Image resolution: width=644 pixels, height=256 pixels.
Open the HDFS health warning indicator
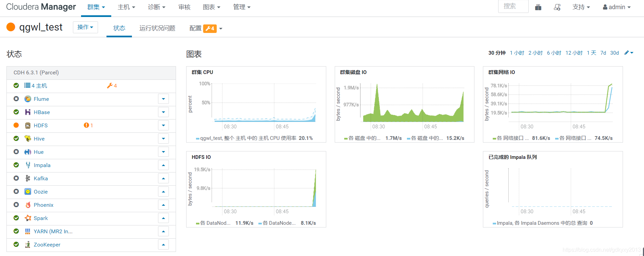(x=88, y=125)
